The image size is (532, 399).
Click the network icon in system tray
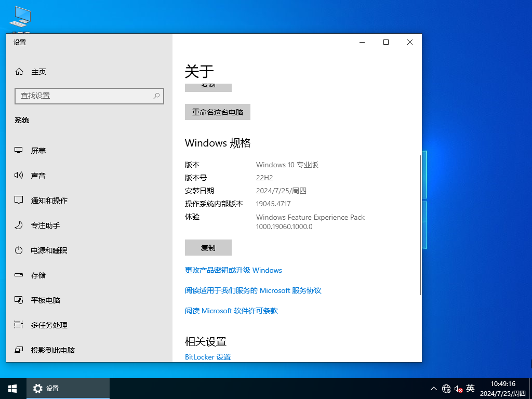click(x=446, y=388)
